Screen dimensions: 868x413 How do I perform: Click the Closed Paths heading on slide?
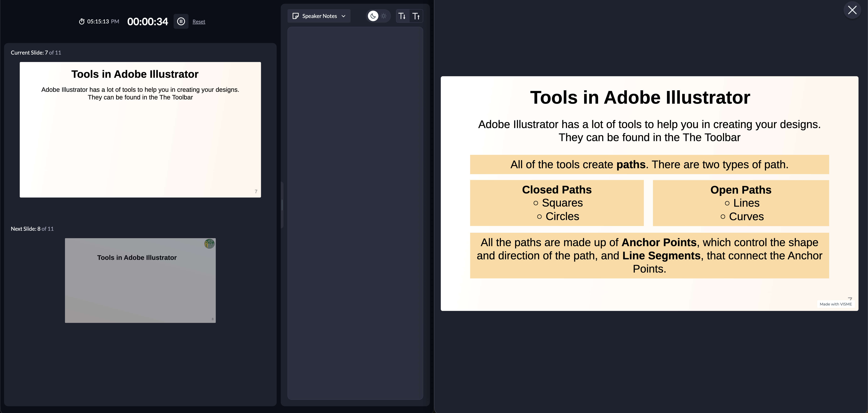tap(557, 190)
